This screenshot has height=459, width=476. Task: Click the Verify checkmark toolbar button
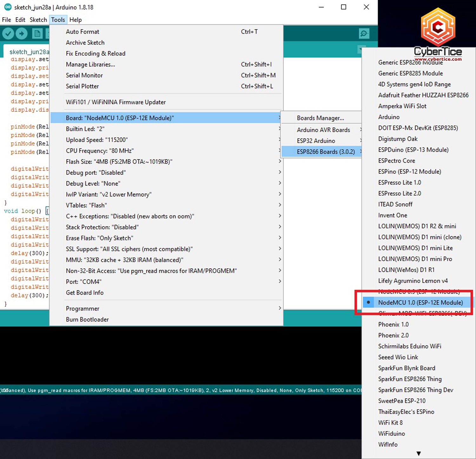point(8,33)
